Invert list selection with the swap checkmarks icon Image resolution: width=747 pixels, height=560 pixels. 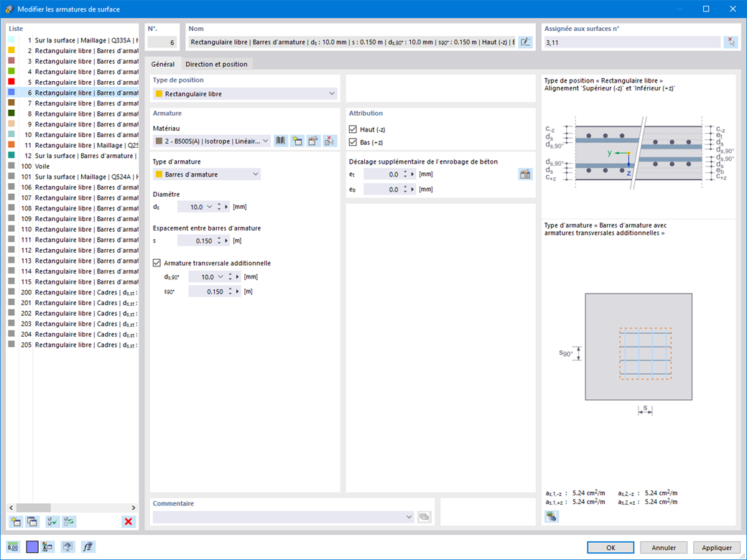69,521
